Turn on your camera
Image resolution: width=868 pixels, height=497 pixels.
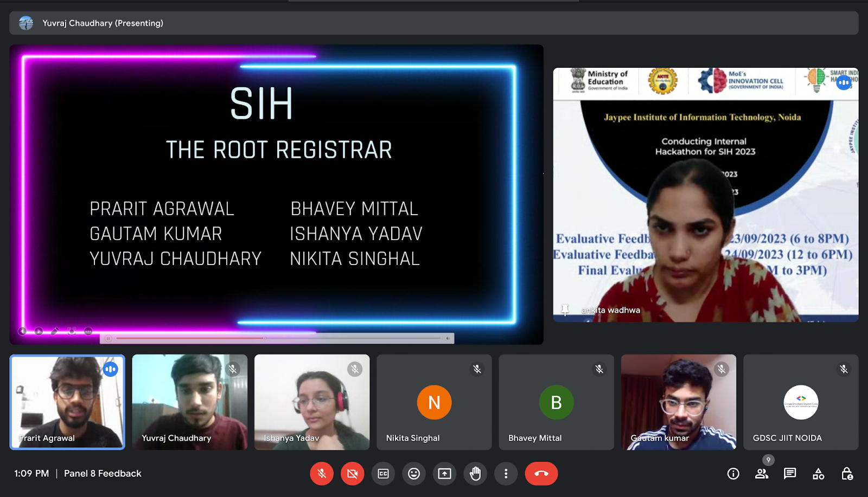pos(352,474)
